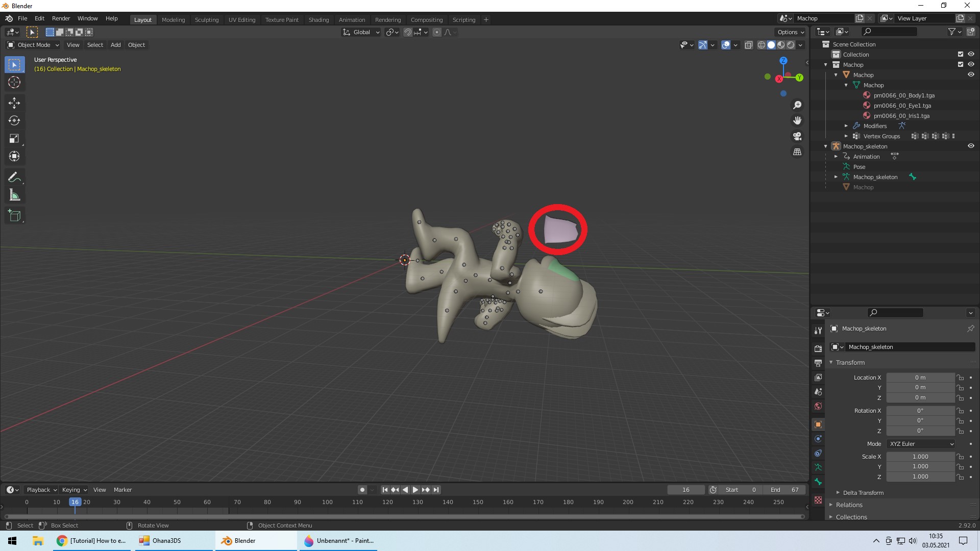Activate the Move tool
The height and width of the screenshot is (551, 980).
14,103
